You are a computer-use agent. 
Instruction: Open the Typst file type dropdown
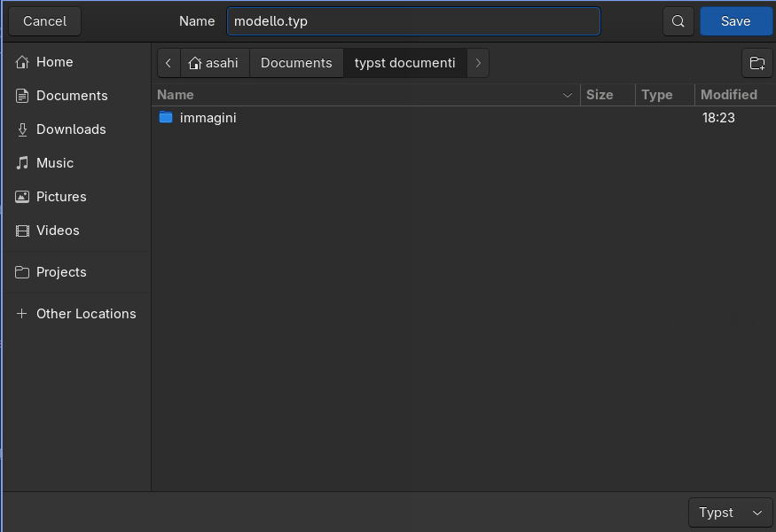[731, 512]
